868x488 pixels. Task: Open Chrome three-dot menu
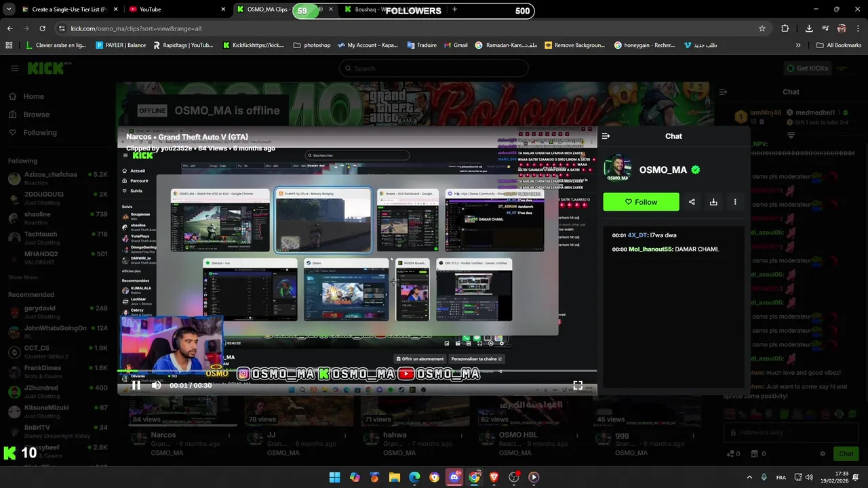coord(858,28)
